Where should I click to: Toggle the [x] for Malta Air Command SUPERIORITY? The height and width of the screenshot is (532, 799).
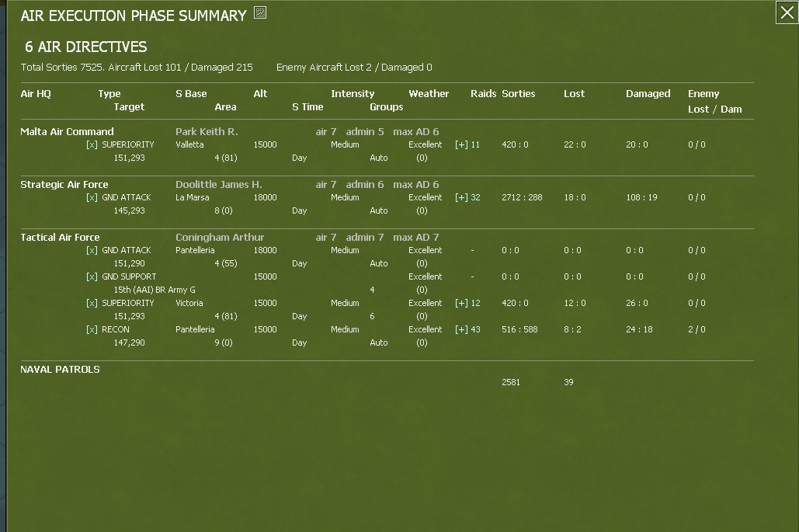tap(92, 144)
